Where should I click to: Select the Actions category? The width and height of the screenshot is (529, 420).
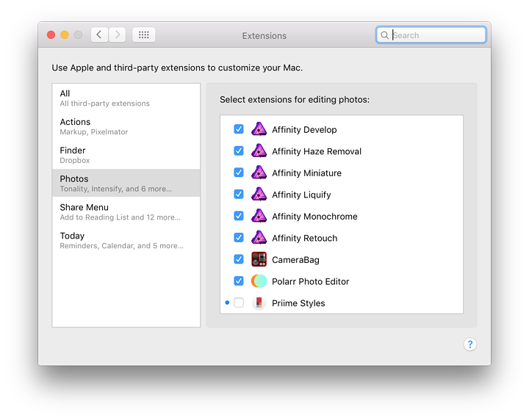[126, 126]
